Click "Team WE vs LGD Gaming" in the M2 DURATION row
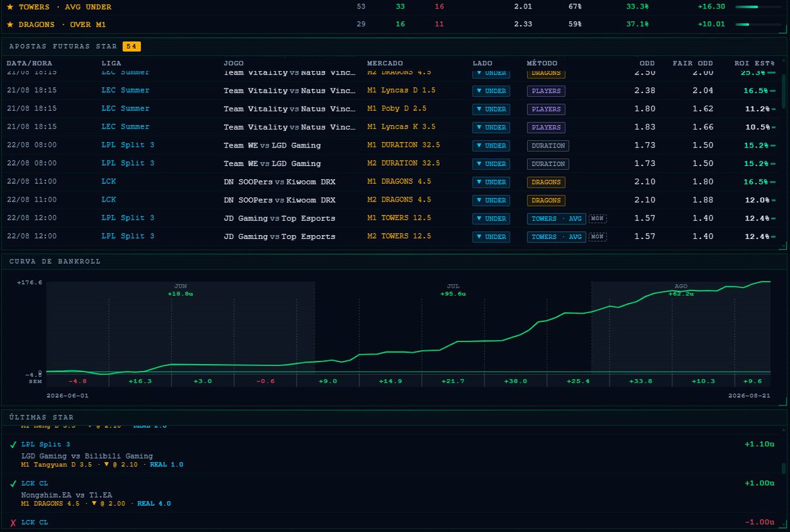Viewport: 790px width, 532px height. click(273, 163)
